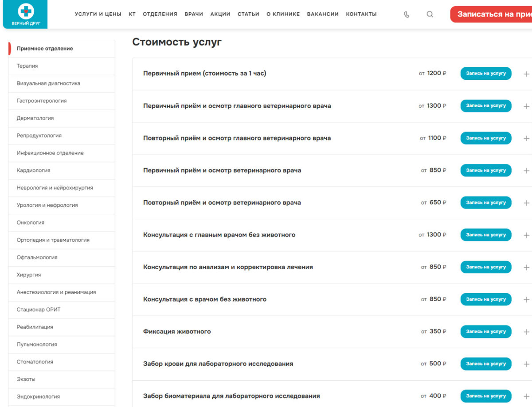Click the red Записаться на прием button

coord(491,14)
